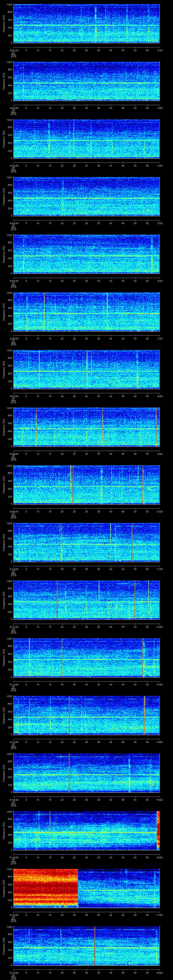Click the '17:00' end time label

(x=160, y=915)
